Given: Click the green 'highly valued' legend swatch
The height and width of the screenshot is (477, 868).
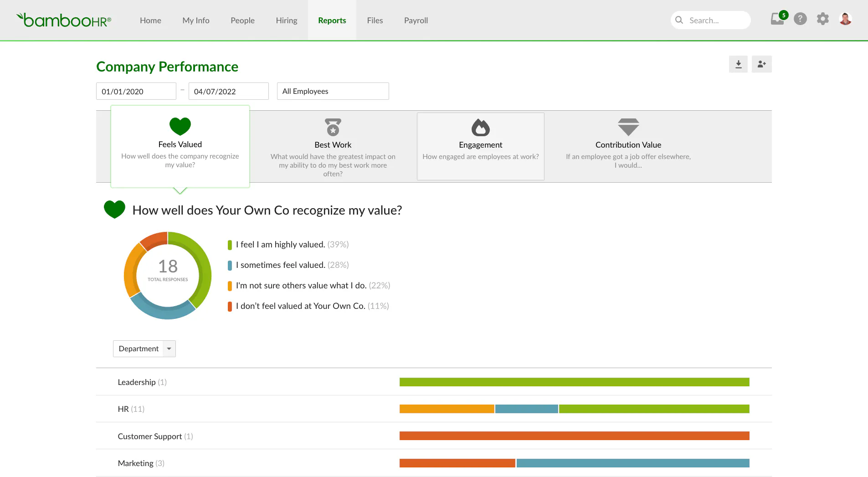Looking at the screenshot, I should (230, 245).
